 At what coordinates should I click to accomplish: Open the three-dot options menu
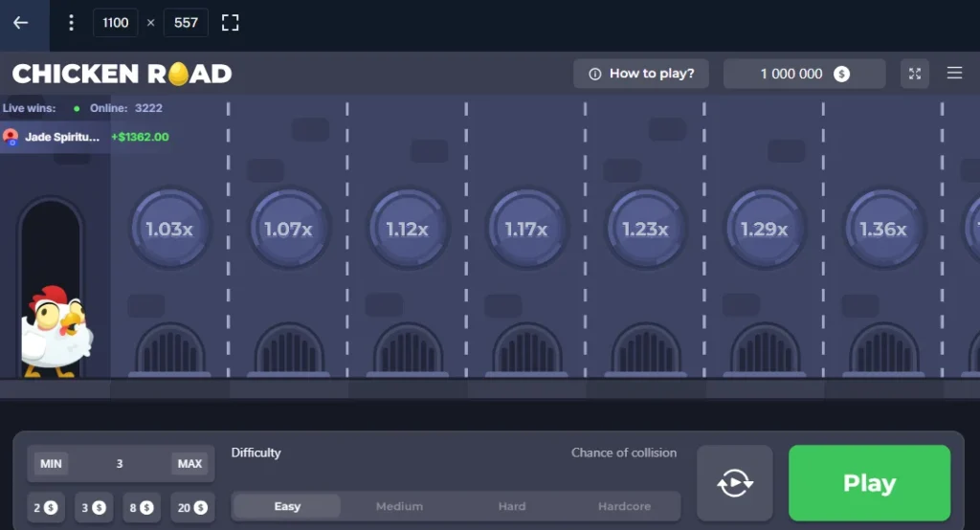coord(71,23)
